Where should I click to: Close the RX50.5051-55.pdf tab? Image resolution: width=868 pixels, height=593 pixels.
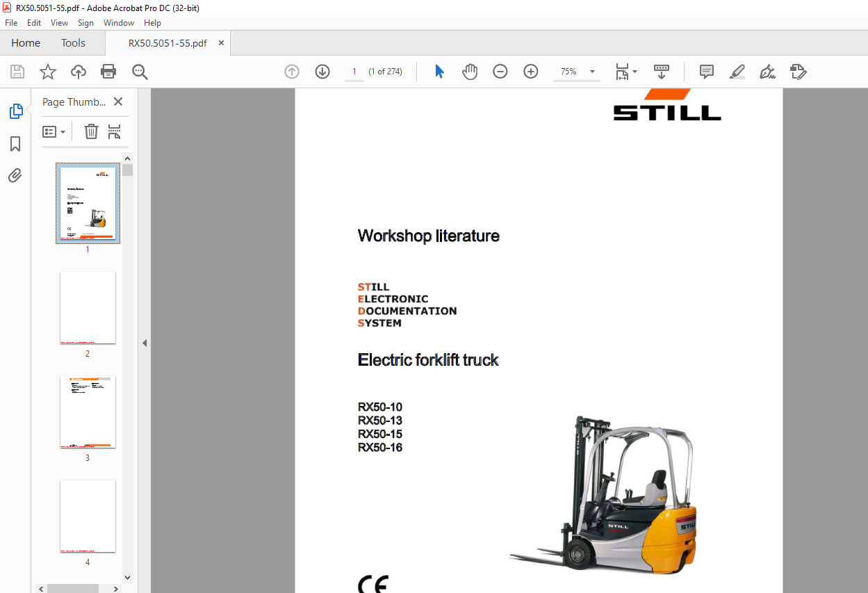pos(222,43)
